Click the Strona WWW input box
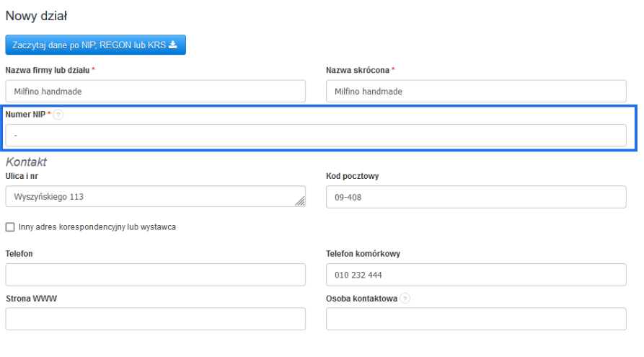Screen dimensions: 644x357 (x=155, y=319)
